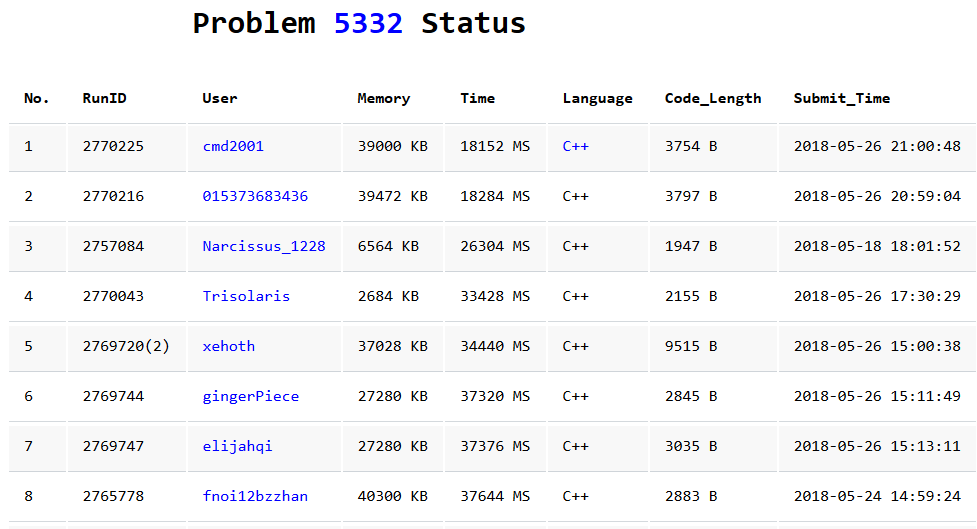Open user xehoth profile
Screen dimensions: 977x529
[x=229, y=346]
